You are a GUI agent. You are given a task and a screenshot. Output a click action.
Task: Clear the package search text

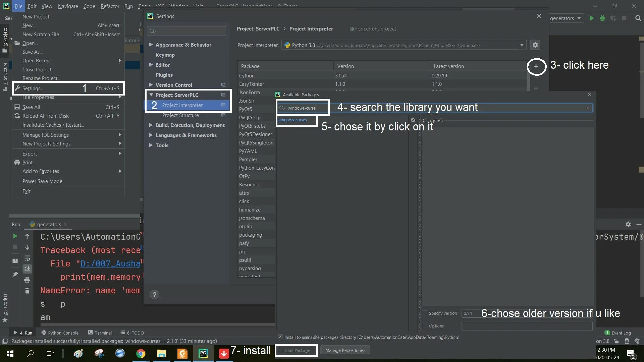(x=588, y=108)
